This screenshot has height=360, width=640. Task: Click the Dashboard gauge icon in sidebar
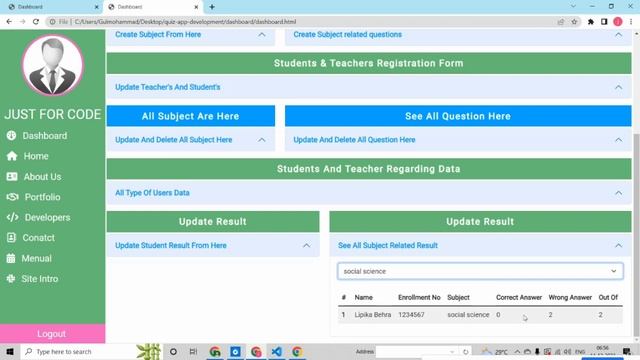tap(11, 136)
